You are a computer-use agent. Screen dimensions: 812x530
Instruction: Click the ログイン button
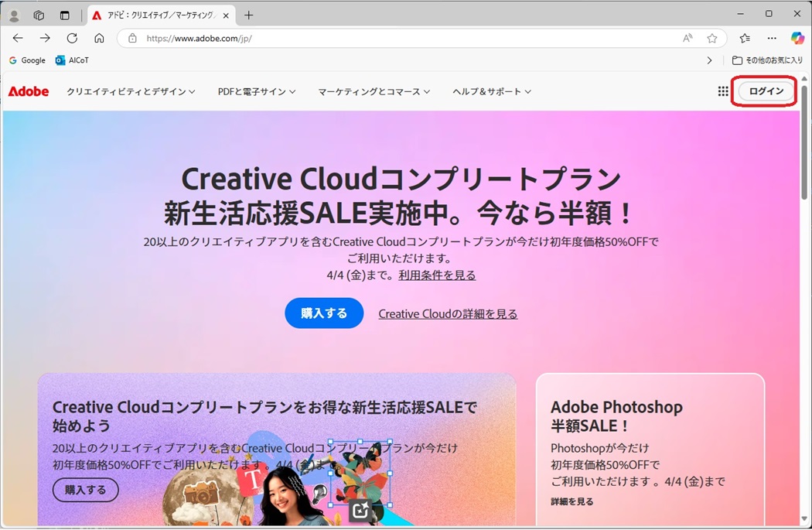click(766, 91)
